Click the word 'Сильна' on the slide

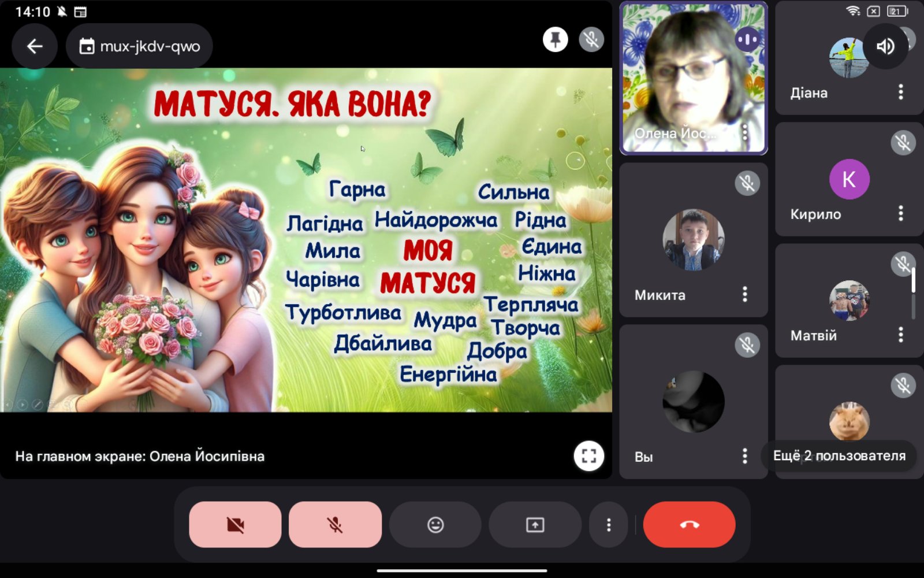[513, 192]
